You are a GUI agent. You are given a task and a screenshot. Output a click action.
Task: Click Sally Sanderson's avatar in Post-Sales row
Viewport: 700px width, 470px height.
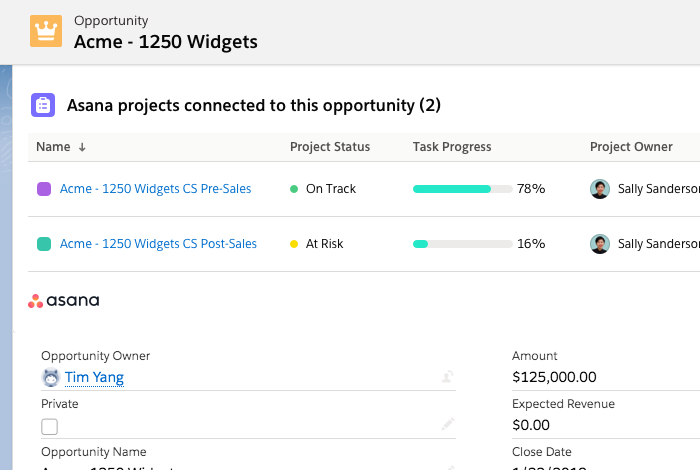click(600, 244)
